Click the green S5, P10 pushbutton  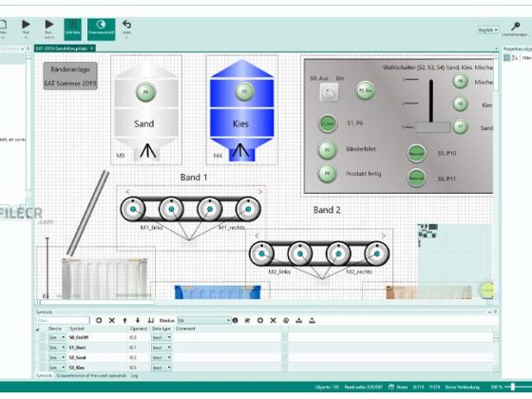point(416,153)
